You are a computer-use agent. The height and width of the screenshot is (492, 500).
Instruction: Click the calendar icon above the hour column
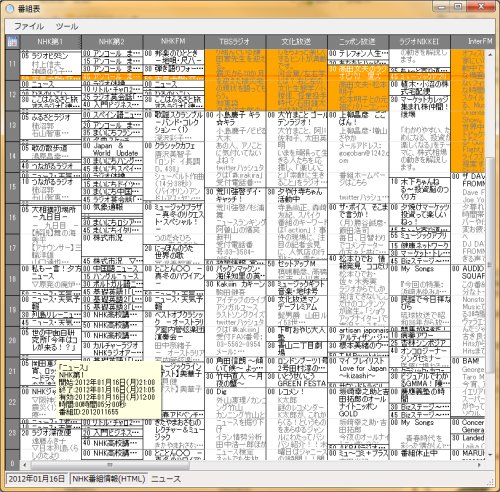coord(12,42)
